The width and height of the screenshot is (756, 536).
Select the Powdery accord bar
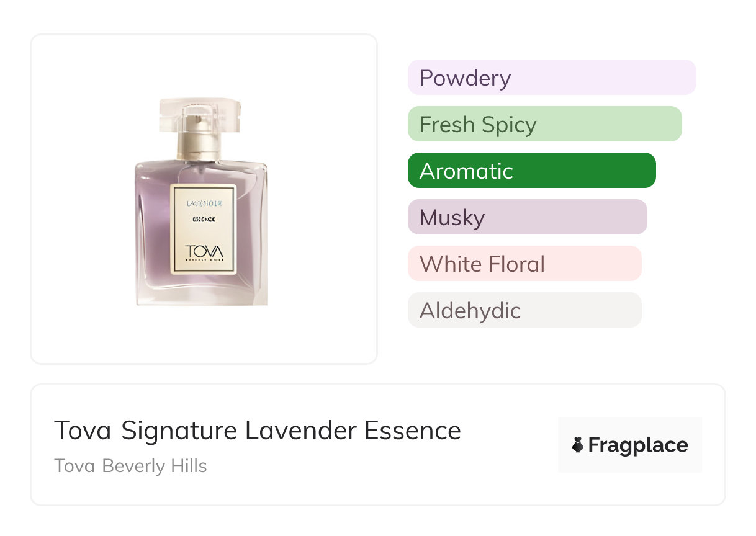[x=551, y=78]
